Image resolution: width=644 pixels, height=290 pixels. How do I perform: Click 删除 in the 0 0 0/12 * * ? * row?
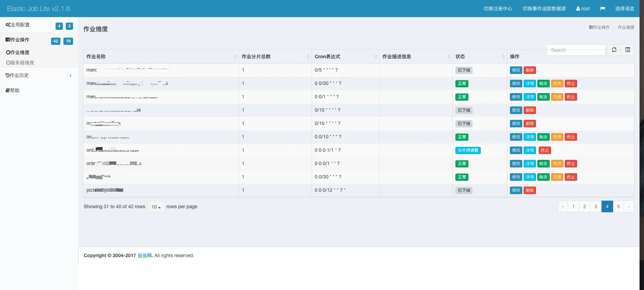(x=529, y=190)
